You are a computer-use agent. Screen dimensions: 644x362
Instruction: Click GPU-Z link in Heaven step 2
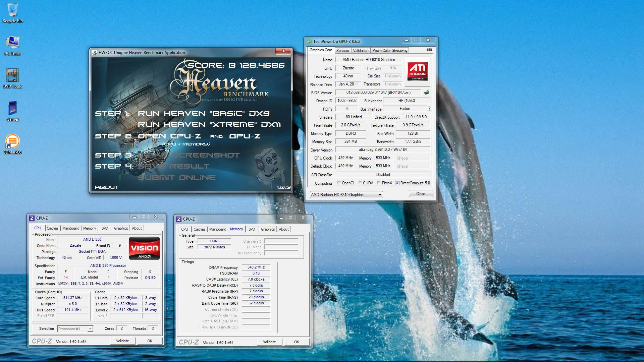245,136
